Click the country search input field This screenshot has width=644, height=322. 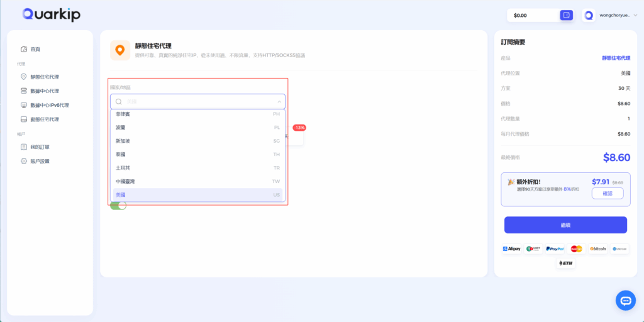(x=197, y=101)
